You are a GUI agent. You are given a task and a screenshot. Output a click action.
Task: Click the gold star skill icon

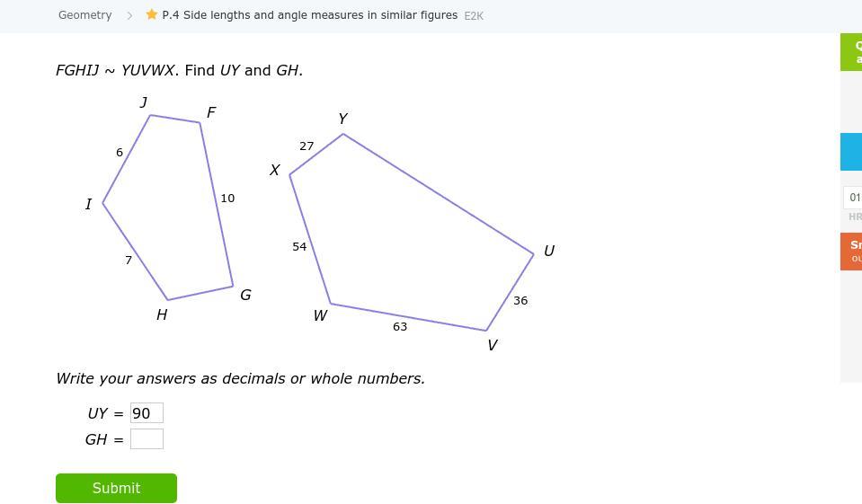tap(152, 15)
